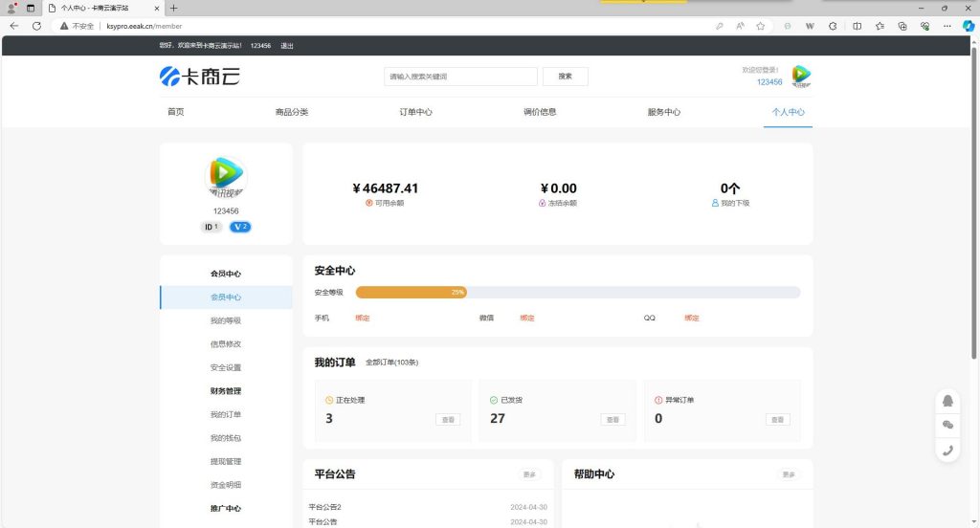
Task: Open the 调价信息 navigation item
Action: pyautogui.click(x=540, y=112)
